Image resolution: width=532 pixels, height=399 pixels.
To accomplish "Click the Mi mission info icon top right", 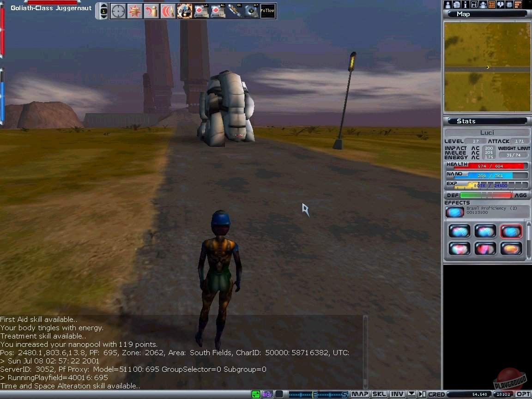I will 474,4.
